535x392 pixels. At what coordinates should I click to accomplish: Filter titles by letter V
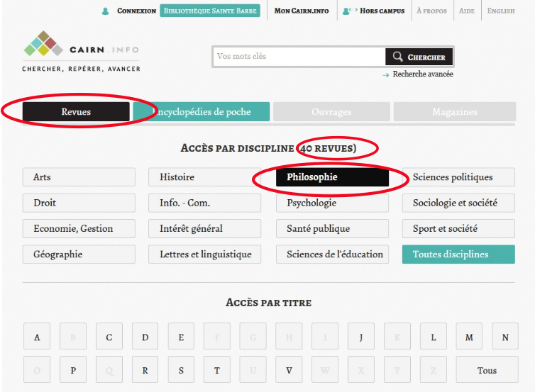[x=289, y=369]
